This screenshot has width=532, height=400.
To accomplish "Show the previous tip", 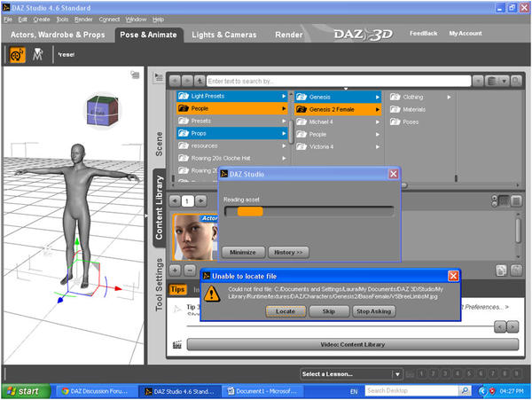I will (x=500, y=326).
